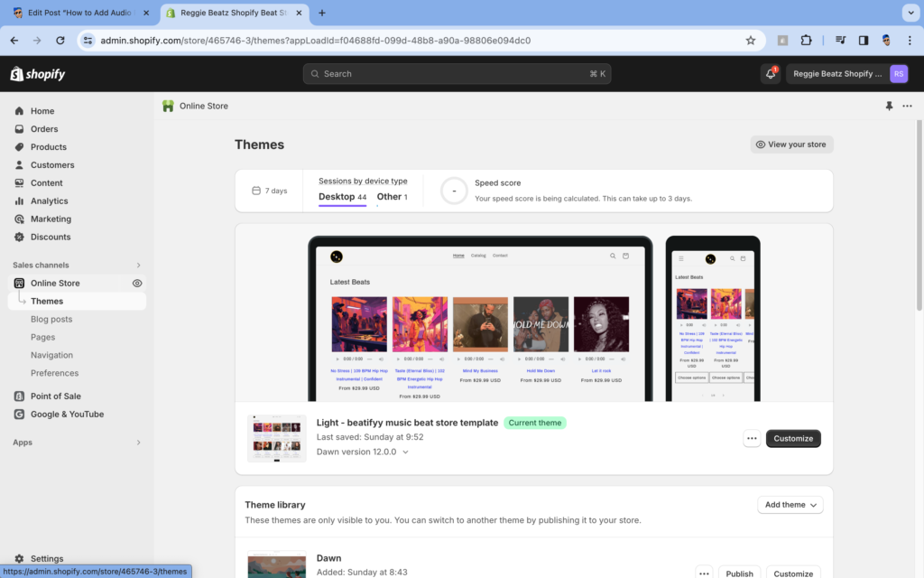Open the Add theme dropdown
The width and height of the screenshot is (924, 578).
(790, 505)
